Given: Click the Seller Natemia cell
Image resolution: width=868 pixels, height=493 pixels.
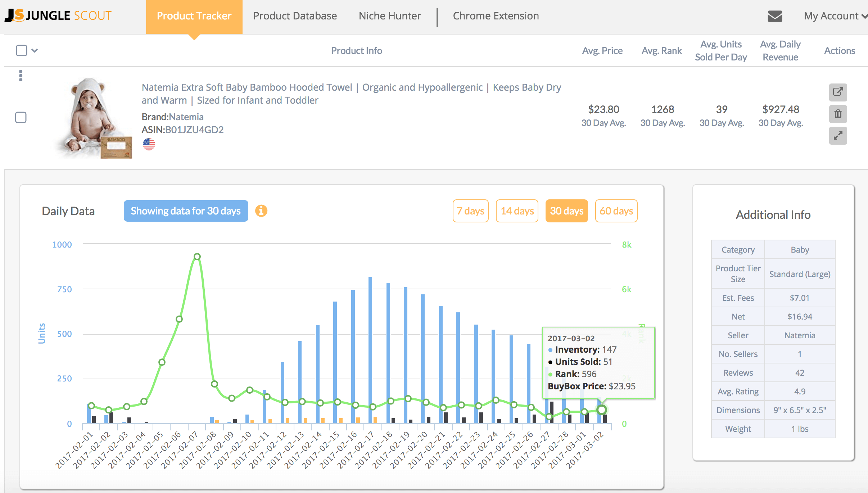Looking at the screenshot, I should (800, 335).
